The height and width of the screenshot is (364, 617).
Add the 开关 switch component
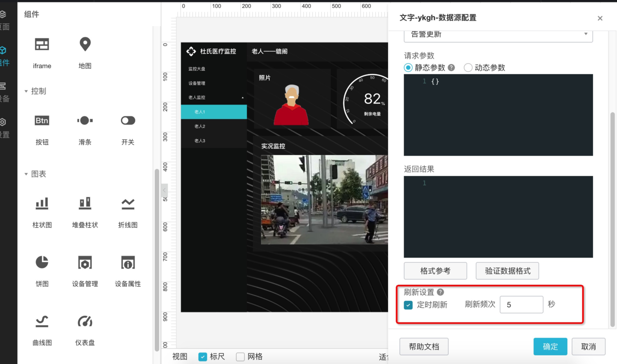(128, 120)
